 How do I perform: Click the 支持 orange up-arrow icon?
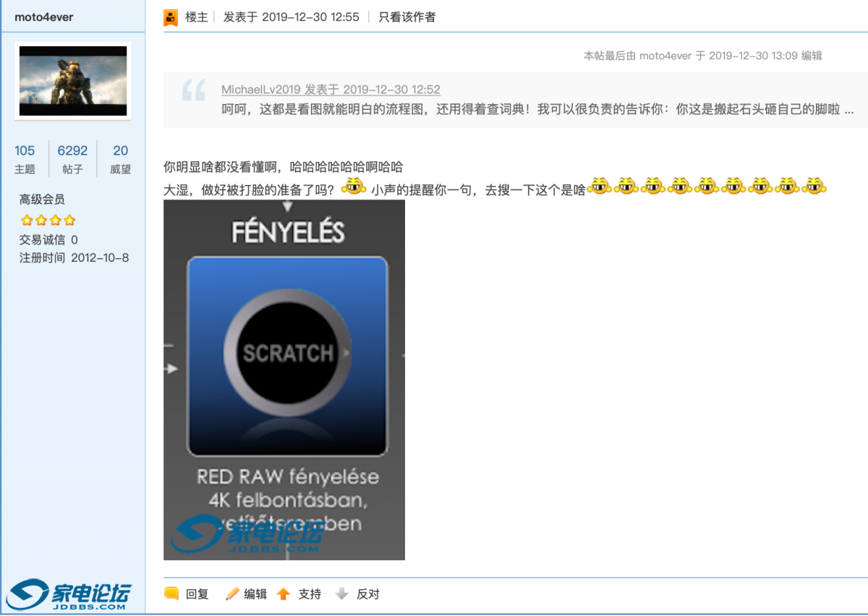click(x=284, y=594)
